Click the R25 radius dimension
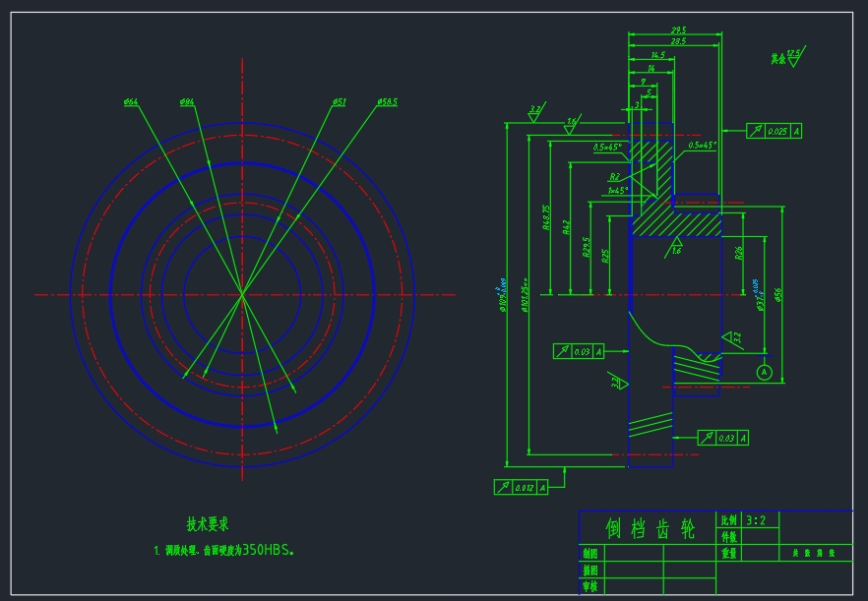The height and width of the screenshot is (601, 868). point(605,256)
